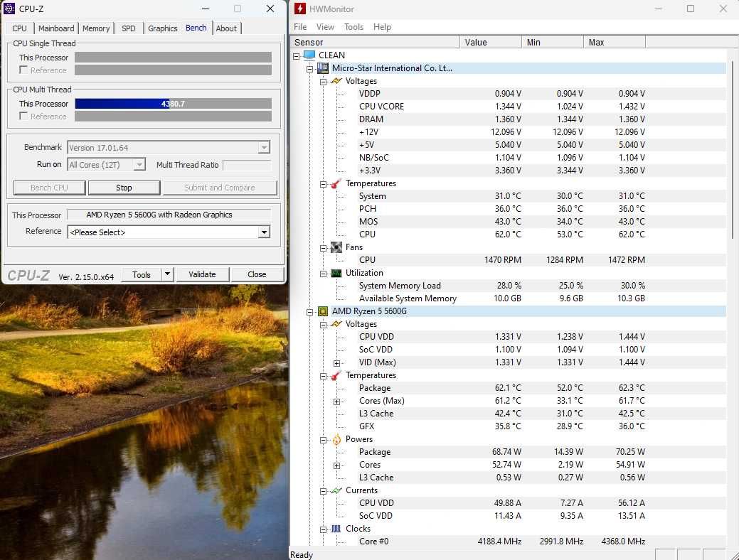Expand the Cores (Max) temperature entry
The image size is (739, 560).
[336, 402]
